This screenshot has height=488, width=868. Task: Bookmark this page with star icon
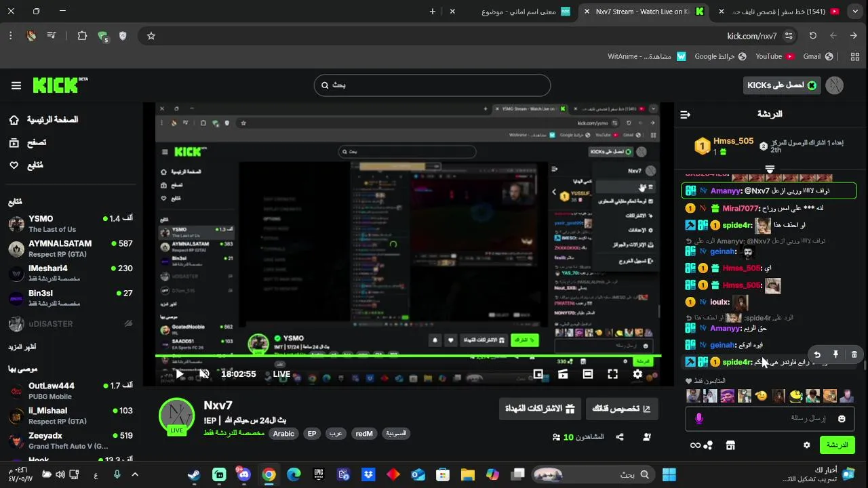(x=151, y=36)
